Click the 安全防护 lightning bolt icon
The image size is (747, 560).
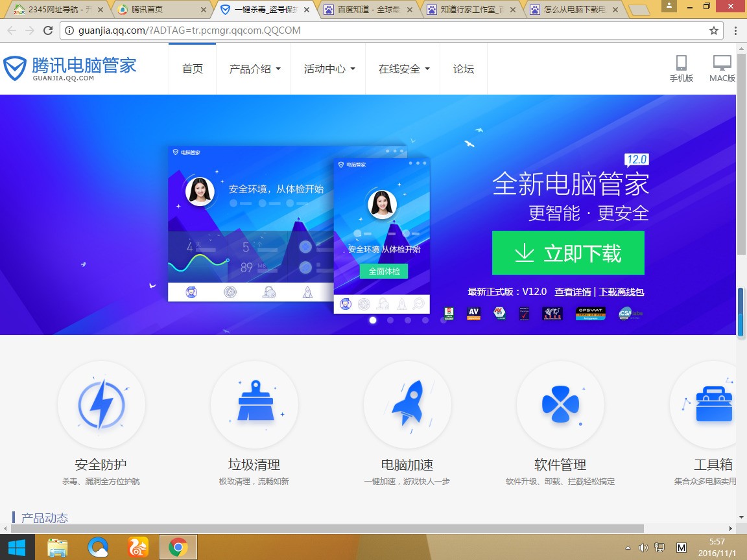tap(101, 404)
